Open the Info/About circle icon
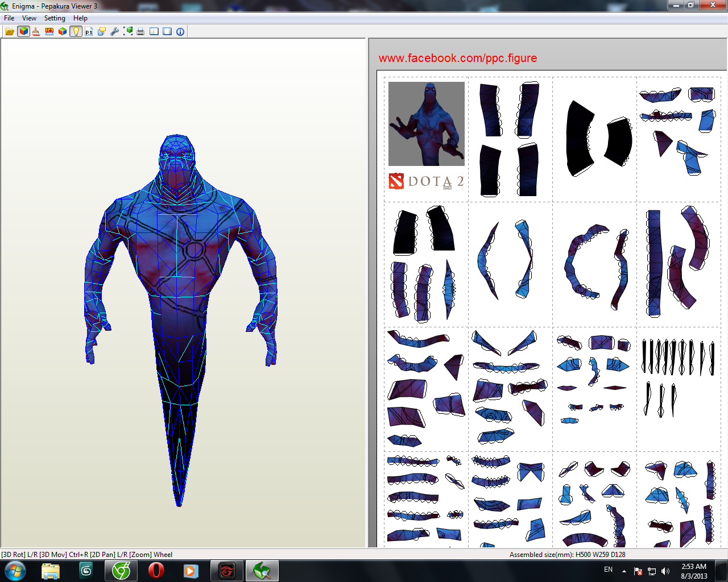Screen dimensions: 728x582 pyautogui.click(x=180, y=31)
